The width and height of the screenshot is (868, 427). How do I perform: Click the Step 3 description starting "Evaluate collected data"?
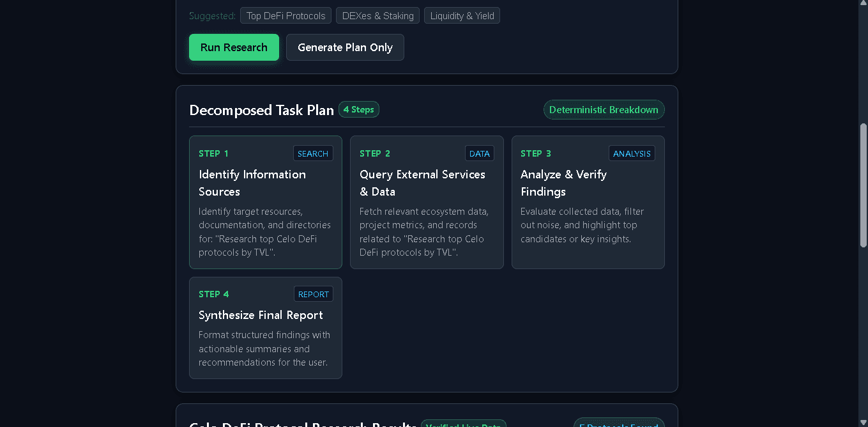(582, 225)
